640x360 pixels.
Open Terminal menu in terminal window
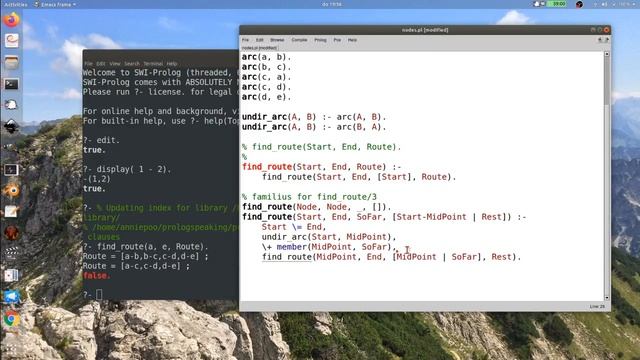coord(153,64)
